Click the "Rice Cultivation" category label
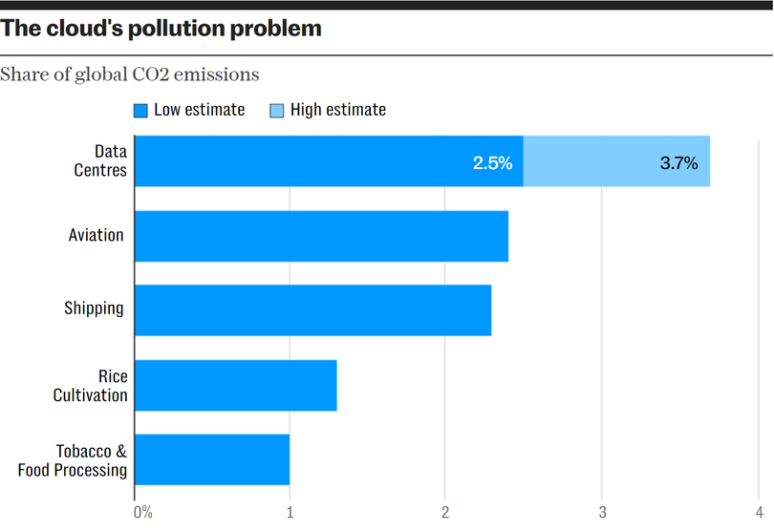Image resolution: width=774 pixels, height=532 pixels. (x=91, y=385)
